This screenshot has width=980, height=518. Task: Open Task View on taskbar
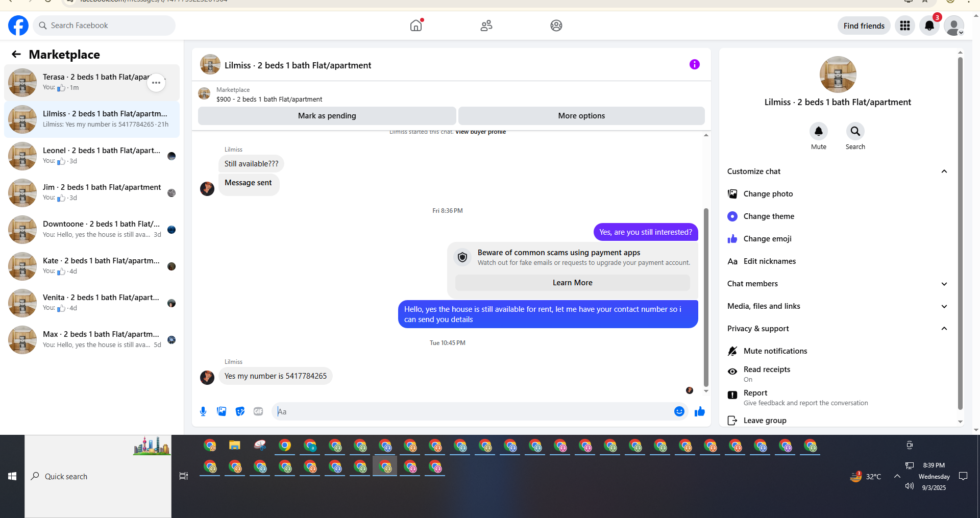pyautogui.click(x=184, y=476)
